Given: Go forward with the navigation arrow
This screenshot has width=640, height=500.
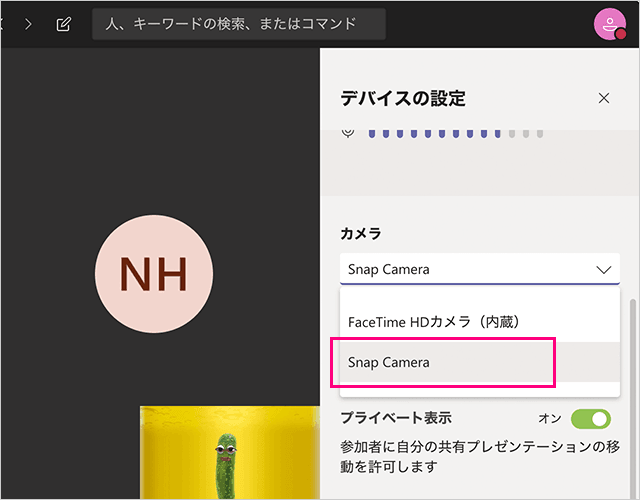Looking at the screenshot, I should (x=28, y=24).
